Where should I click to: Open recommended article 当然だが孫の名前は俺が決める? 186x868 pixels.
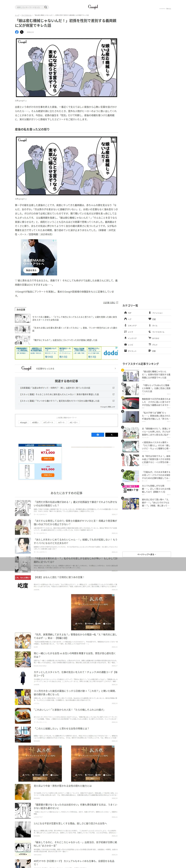(x=66, y=508)
